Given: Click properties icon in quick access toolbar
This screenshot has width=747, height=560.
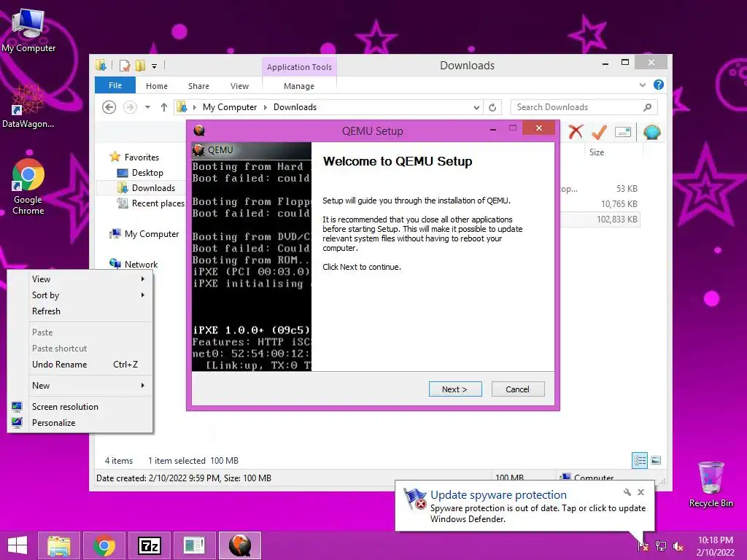Looking at the screenshot, I should pos(125,65).
